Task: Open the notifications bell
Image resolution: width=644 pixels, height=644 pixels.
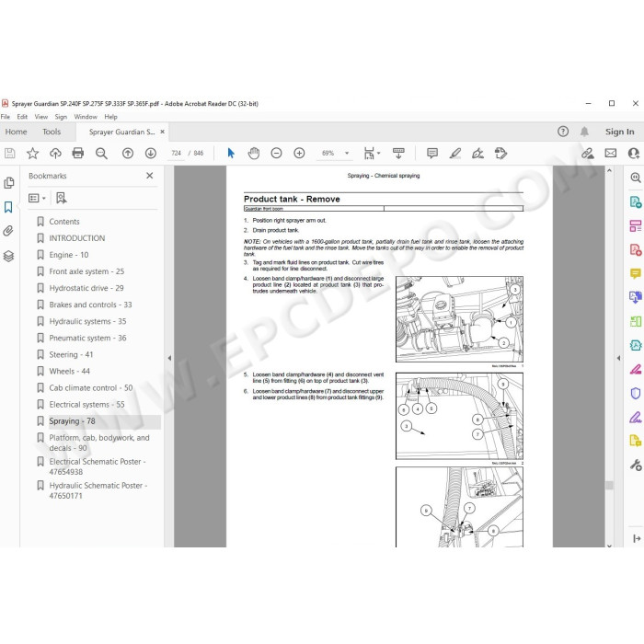Action: click(584, 132)
